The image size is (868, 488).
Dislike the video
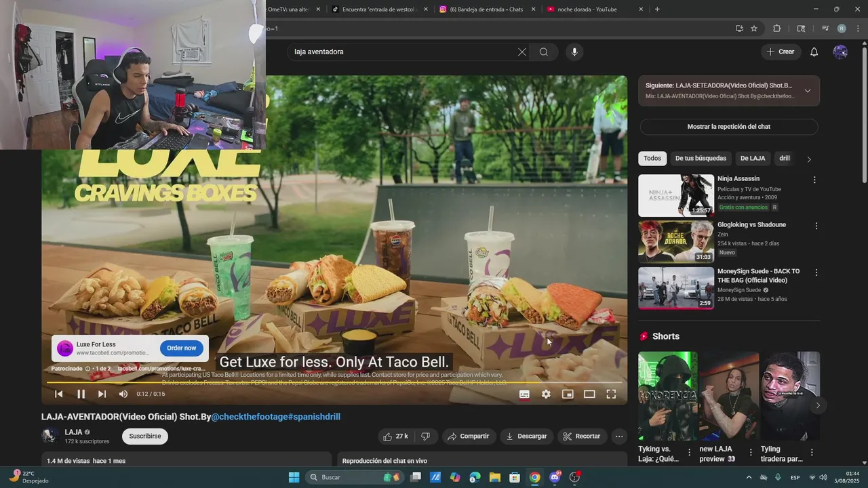(x=425, y=436)
